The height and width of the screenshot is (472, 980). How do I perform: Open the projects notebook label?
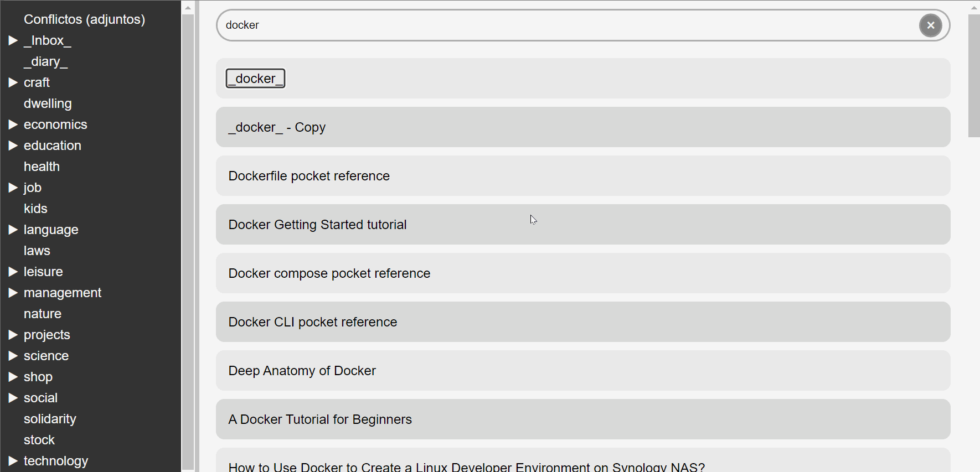[x=47, y=335]
